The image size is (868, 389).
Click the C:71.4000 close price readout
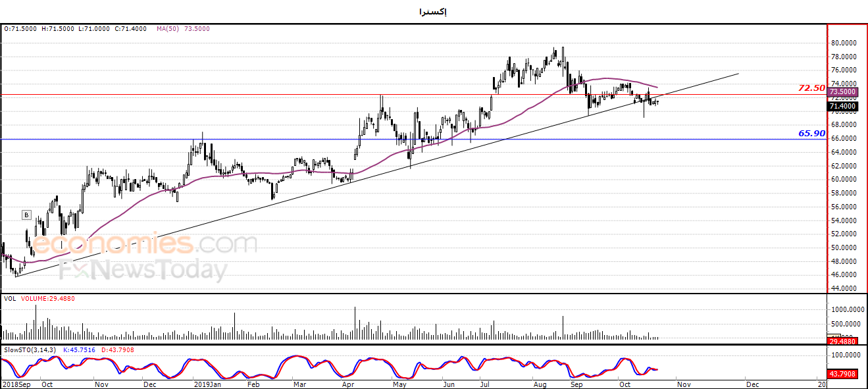click(131, 29)
